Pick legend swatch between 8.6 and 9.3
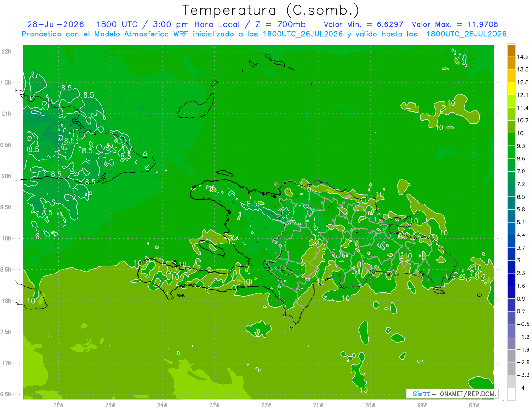Viewport: 532px width, 411px height. (x=511, y=152)
